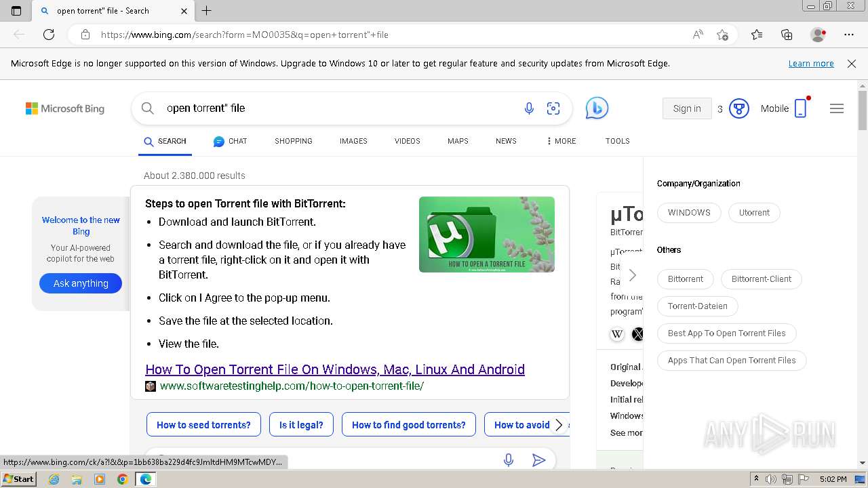Image resolution: width=868 pixels, height=488 pixels.
Task: Open File Explorer from taskbar
Action: click(77, 479)
